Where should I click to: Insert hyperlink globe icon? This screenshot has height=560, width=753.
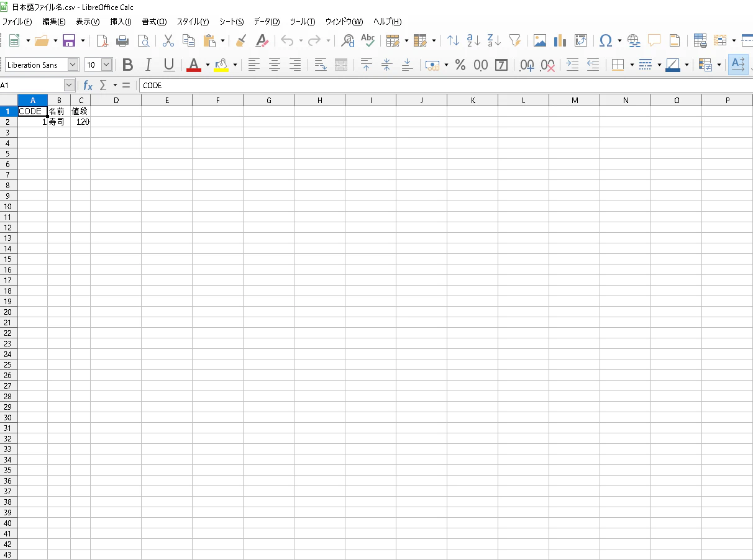coord(634,41)
